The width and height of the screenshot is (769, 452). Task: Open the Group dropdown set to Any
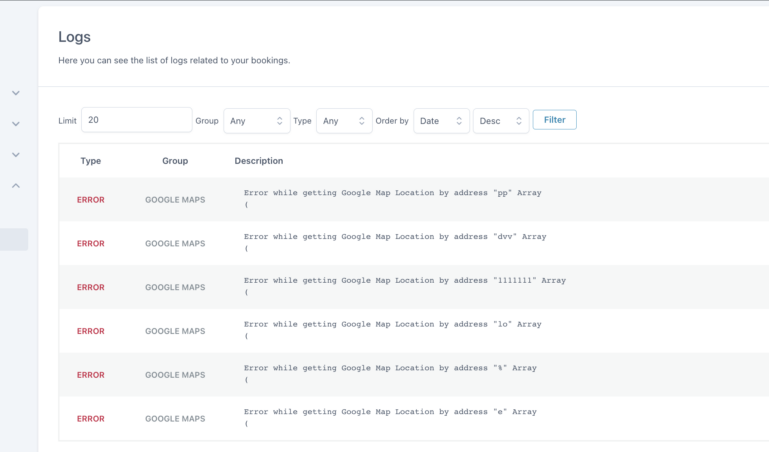click(x=257, y=121)
